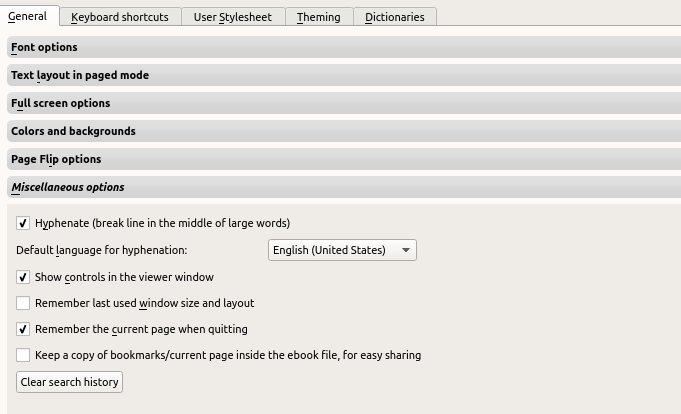Screen dimensions: 681x414
Task: Expand Colors and backgrounds section
Action: [344, 131]
